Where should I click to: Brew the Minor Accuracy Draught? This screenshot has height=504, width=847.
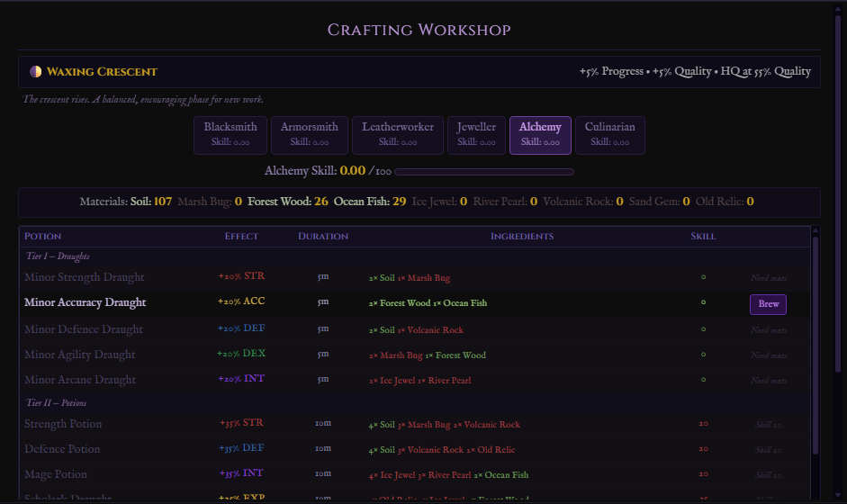pos(768,304)
